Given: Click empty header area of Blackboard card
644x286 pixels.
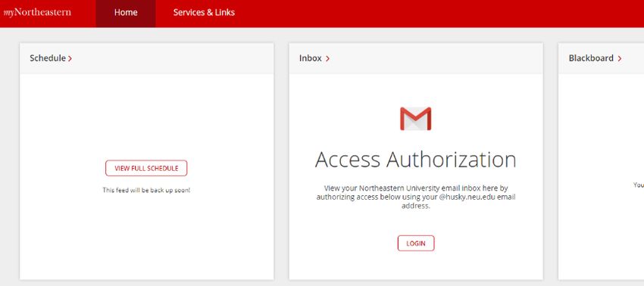Looking at the screenshot, I should coord(633,59).
